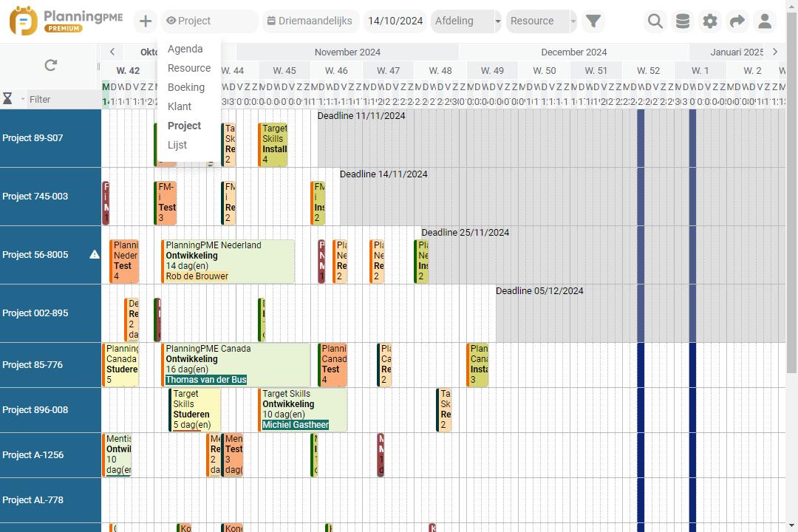Click the left chevron to go back in time
The image size is (798, 532).
112,52
